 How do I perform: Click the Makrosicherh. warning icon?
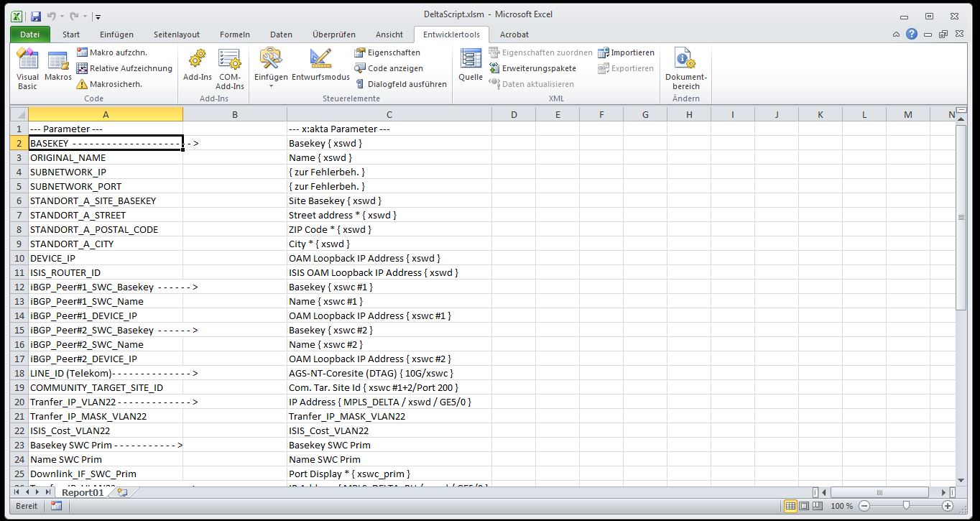(x=82, y=84)
